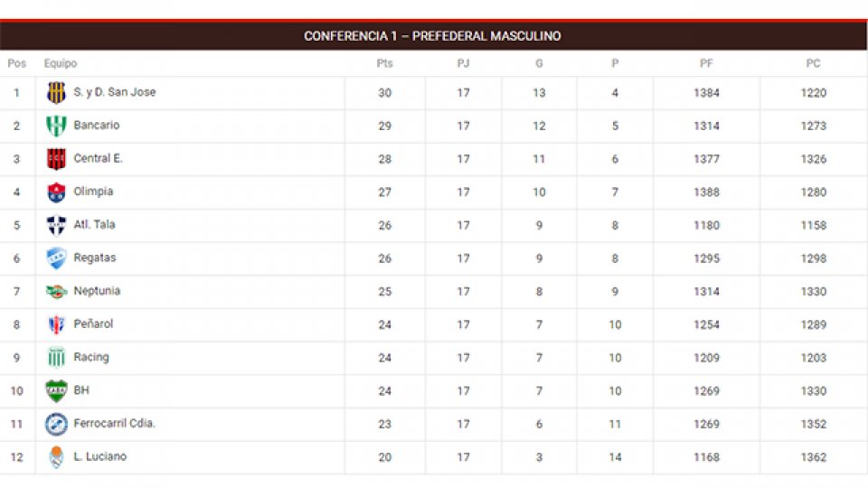Screen dimensions: 868x488
Task: Click the L. Luciano team logo
Action: pos(56,457)
